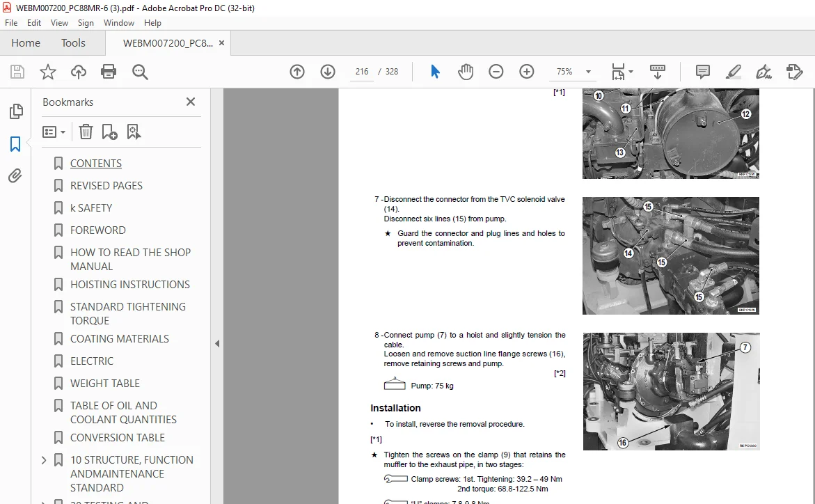
Task: Open STANDARD TIGHTENING TORQUE bookmark
Action: click(x=128, y=314)
